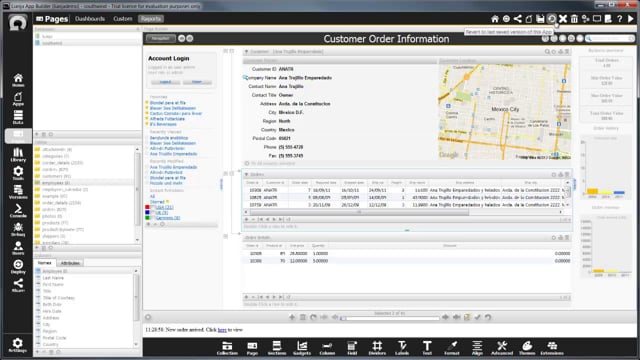The image size is (640, 360).
Task: Select the Postal Code column
Action: click(x=54, y=338)
